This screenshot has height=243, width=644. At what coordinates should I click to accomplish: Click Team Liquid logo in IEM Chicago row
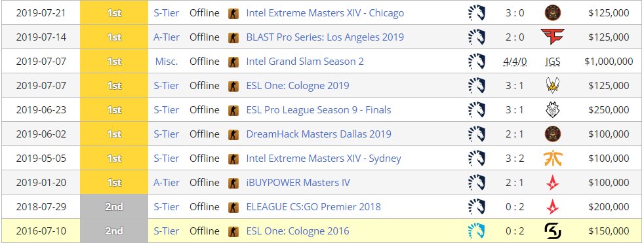(x=476, y=12)
